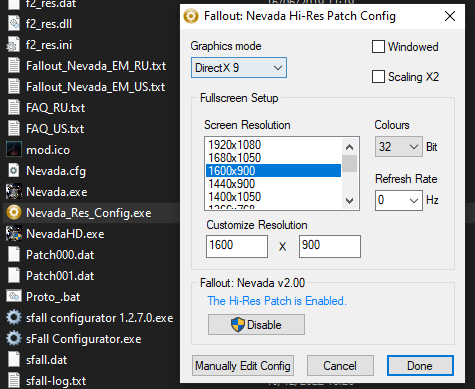475x389 pixels.
Task: Select the Fallout_Nevada_EM_RU.txt file name
Action: 96,66
